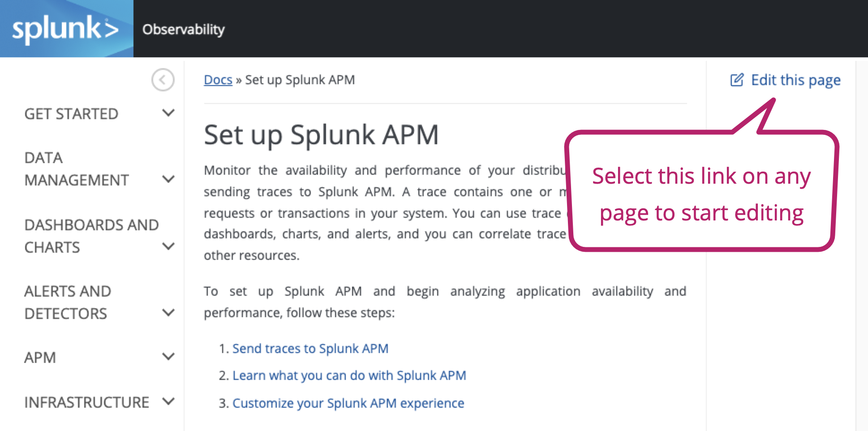The width and height of the screenshot is (868, 431).
Task: Expand DASHBOARDS AND CHARTS in sidebar
Action: click(x=168, y=246)
